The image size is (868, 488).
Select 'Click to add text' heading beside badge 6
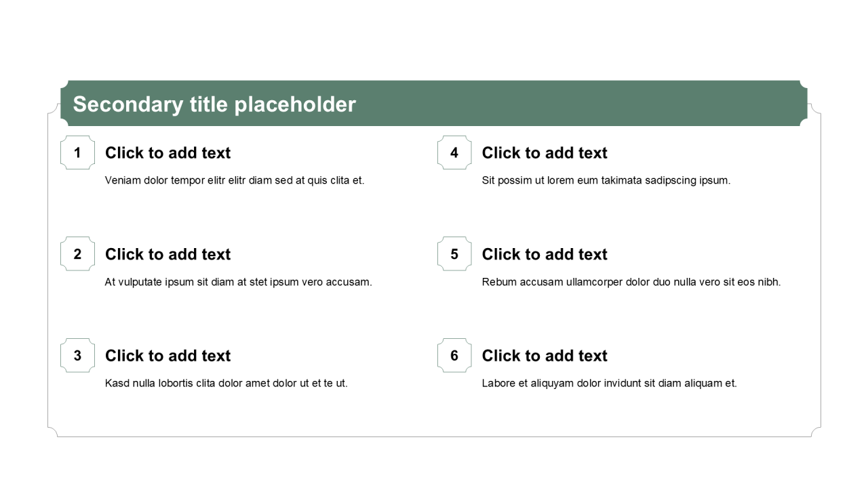(545, 357)
